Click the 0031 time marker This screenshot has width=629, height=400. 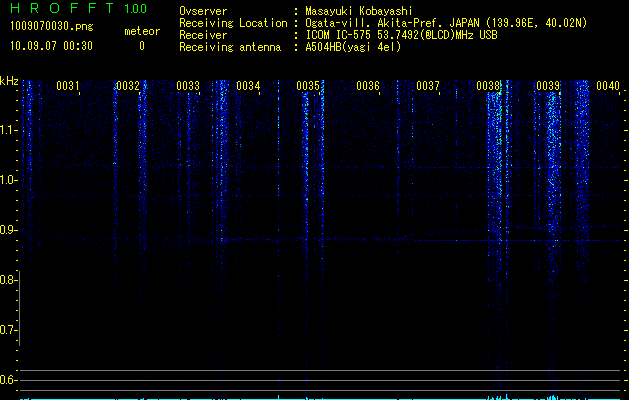point(67,86)
